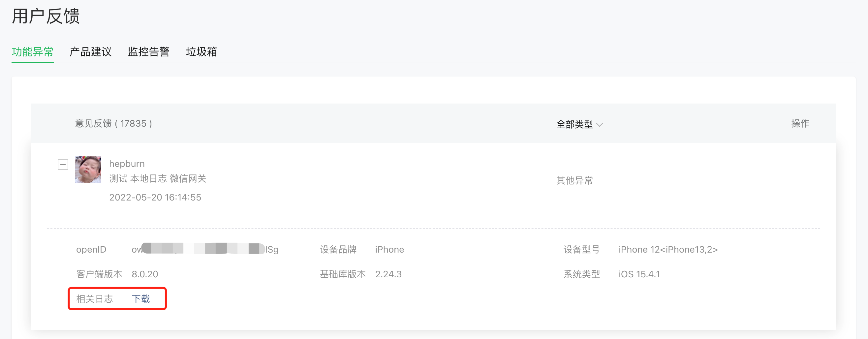This screenshot has width=868, height=339.
Task: Download the related log via 下载
Action: coord(141,298)
